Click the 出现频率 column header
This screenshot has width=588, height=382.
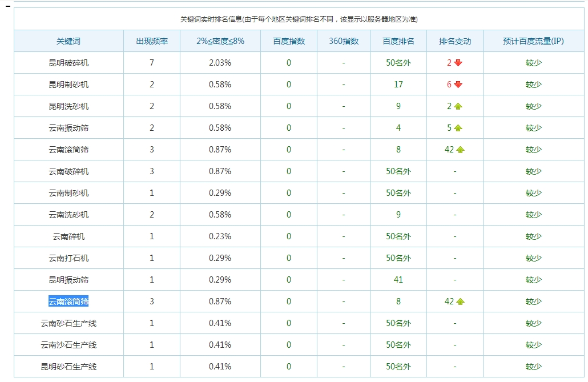151,41
